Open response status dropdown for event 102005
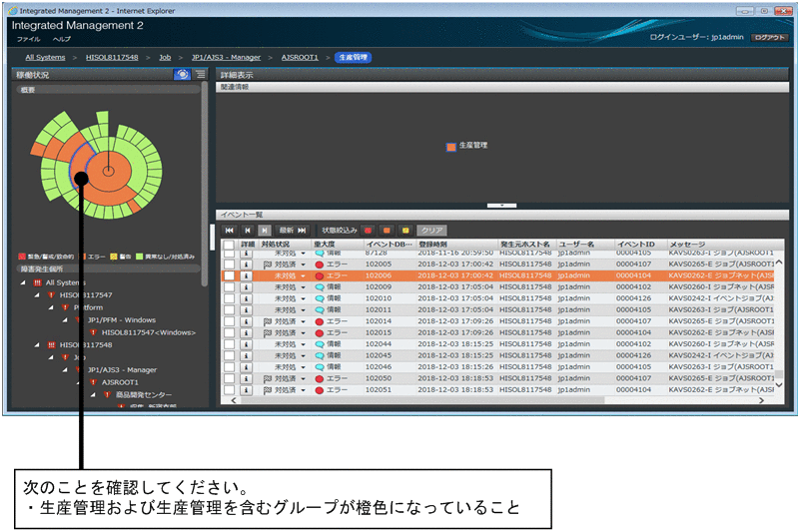Viewport: 802px width, 532px height. (x=304, y=265)
